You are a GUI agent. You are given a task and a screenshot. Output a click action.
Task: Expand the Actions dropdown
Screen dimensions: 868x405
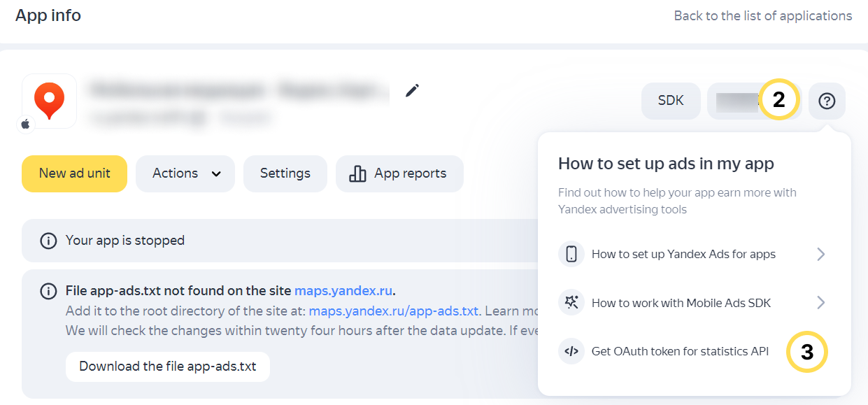pos(185,173)
